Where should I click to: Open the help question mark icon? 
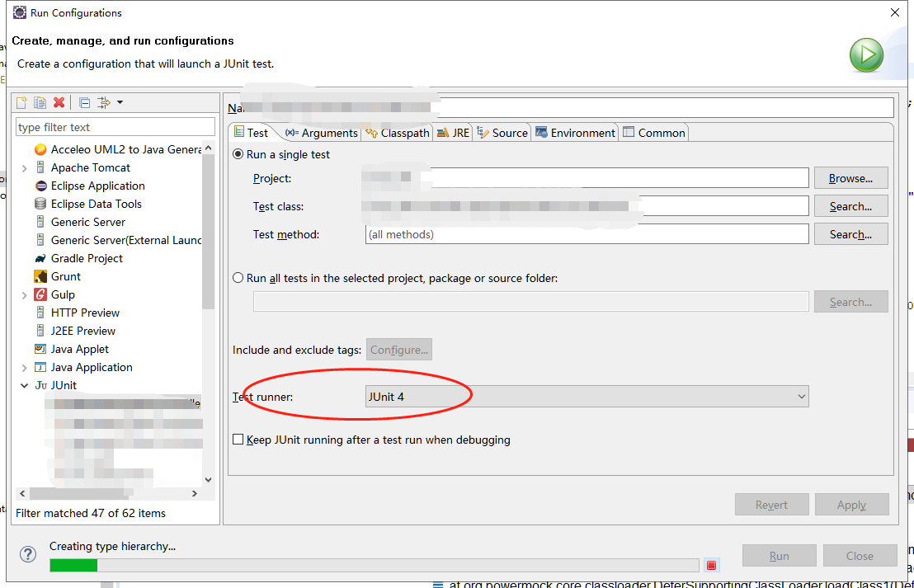28,554
